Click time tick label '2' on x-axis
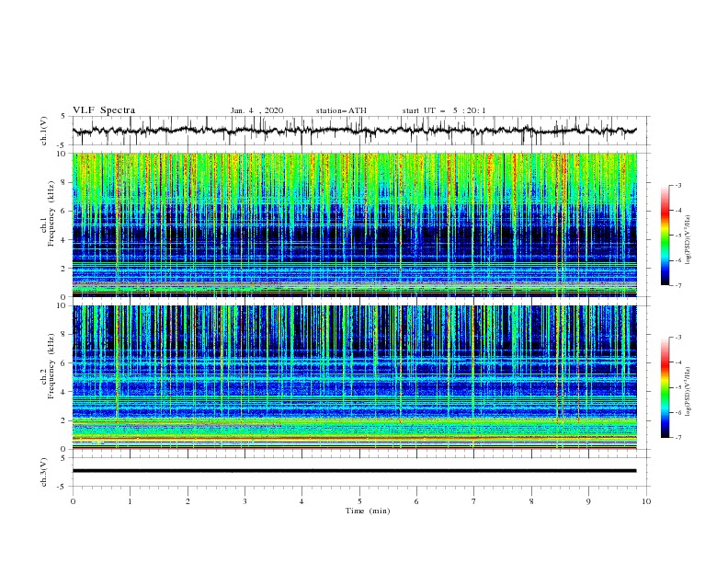The width and height of the screenshot is (728, 563). tap(188, 501)
